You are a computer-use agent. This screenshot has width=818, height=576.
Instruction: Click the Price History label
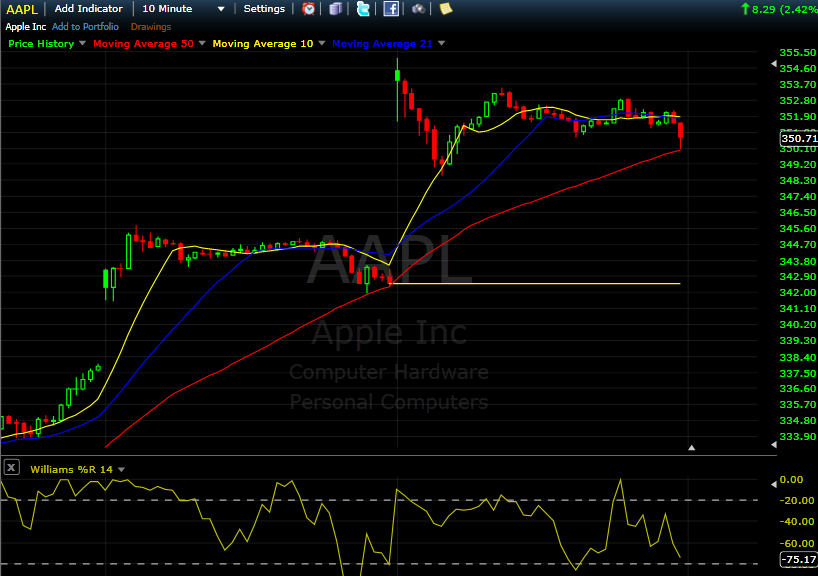[x=41, y=44]
